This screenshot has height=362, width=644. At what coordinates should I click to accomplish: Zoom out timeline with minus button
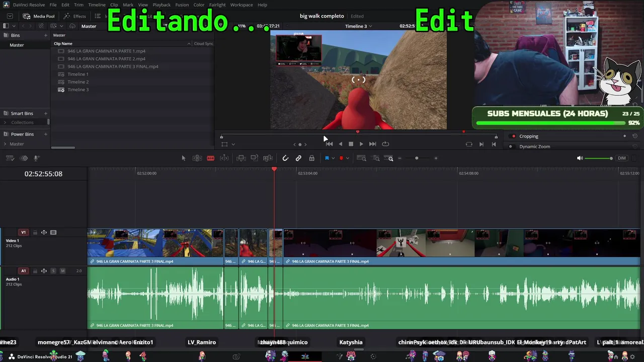(400, 158)
